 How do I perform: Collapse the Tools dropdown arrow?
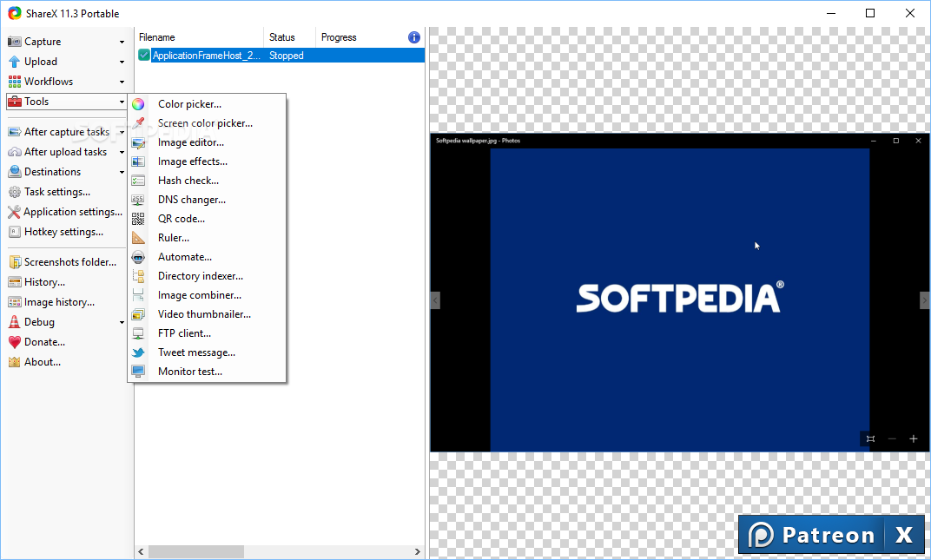[122, 102]
